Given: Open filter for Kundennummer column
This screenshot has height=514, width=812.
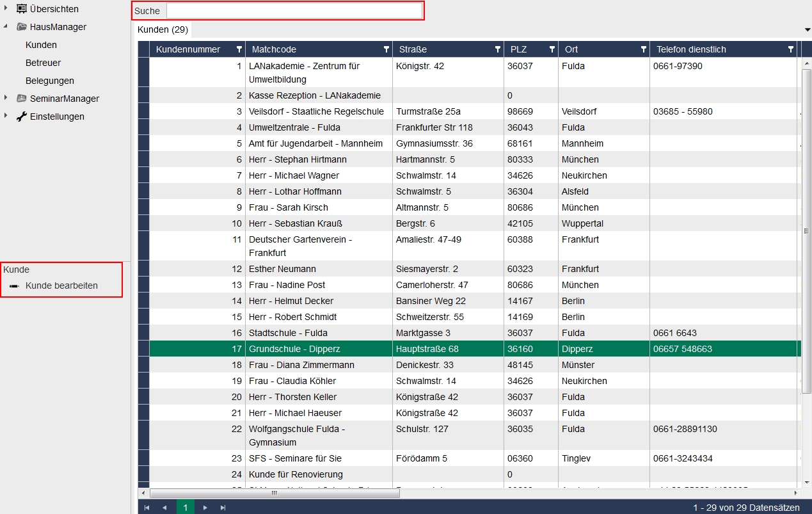Looking at the screenshot, I should 239,49.
